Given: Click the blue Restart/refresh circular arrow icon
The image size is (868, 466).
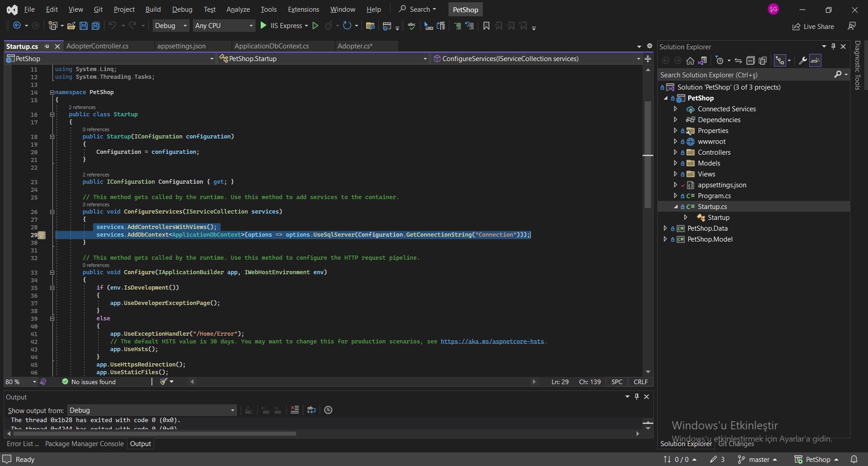Looking at the screenshot, I should (347, 26).
